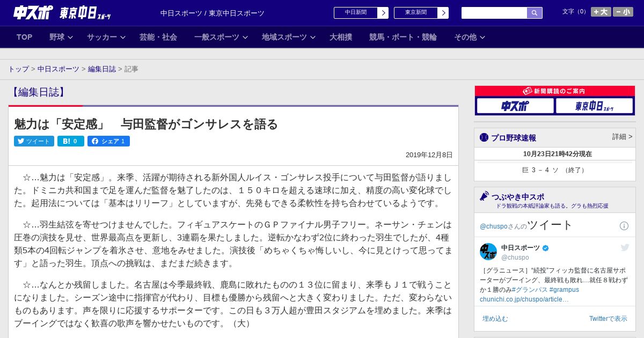Click the 10月23日21時42分現在 timestamp

[x=558, y=154]
